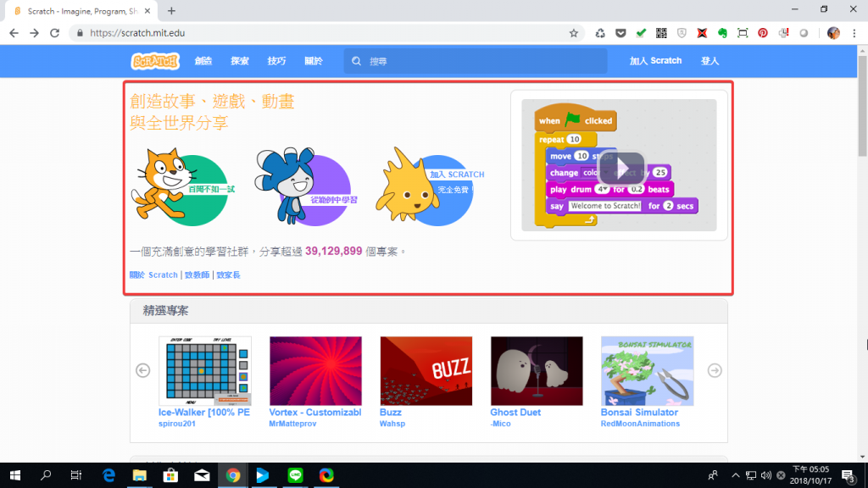Open the Windows notification center icon
Image resolution: width=868 pixels, height=488 pixels.
click(x=848, y=475)
